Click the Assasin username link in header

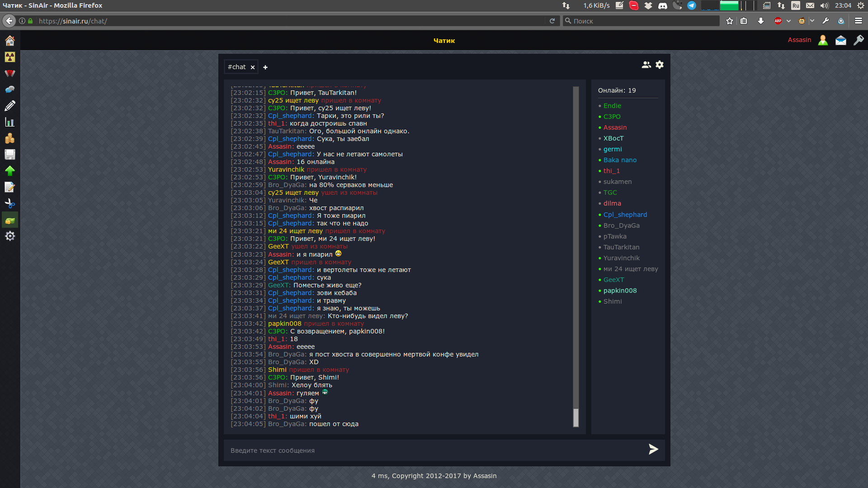(799, 40)
